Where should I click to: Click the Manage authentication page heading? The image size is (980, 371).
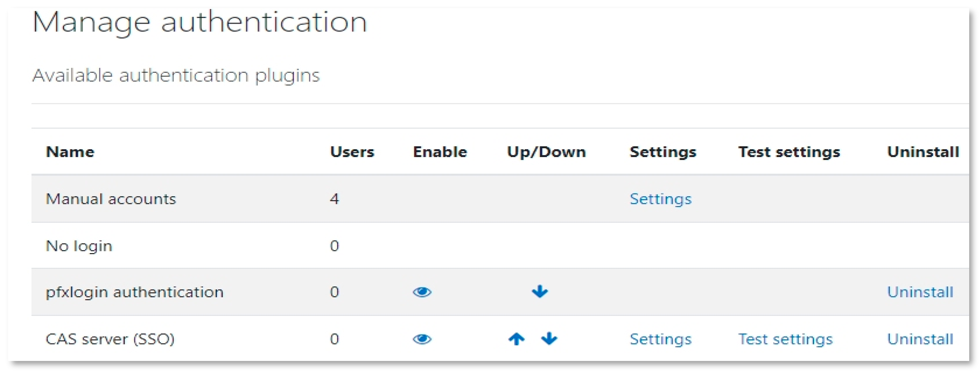[199, 22]
